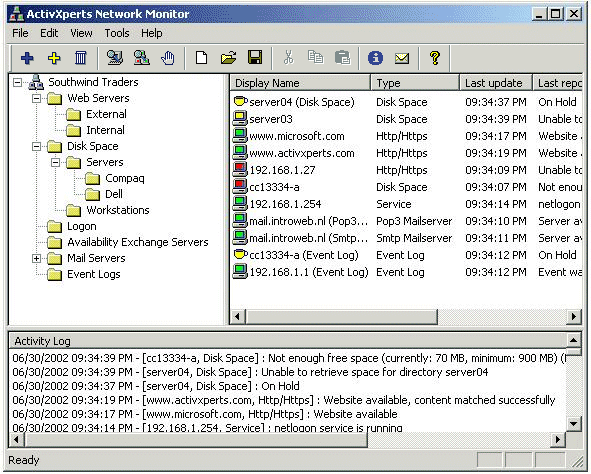Image resolution: width=591 pixels, height=474 pixels.
Task: Click the single monitor check toolbar icon
Action: [x=115, y=58]
